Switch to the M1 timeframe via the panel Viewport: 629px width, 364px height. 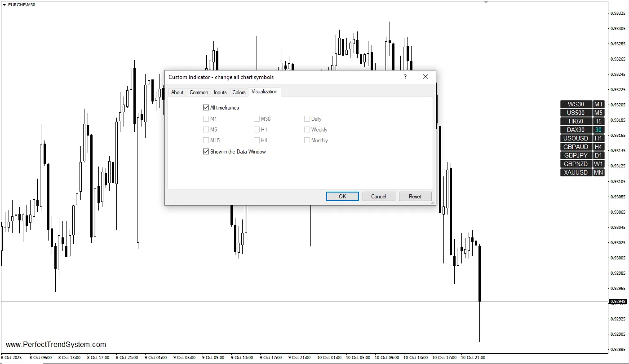[598, 104]
